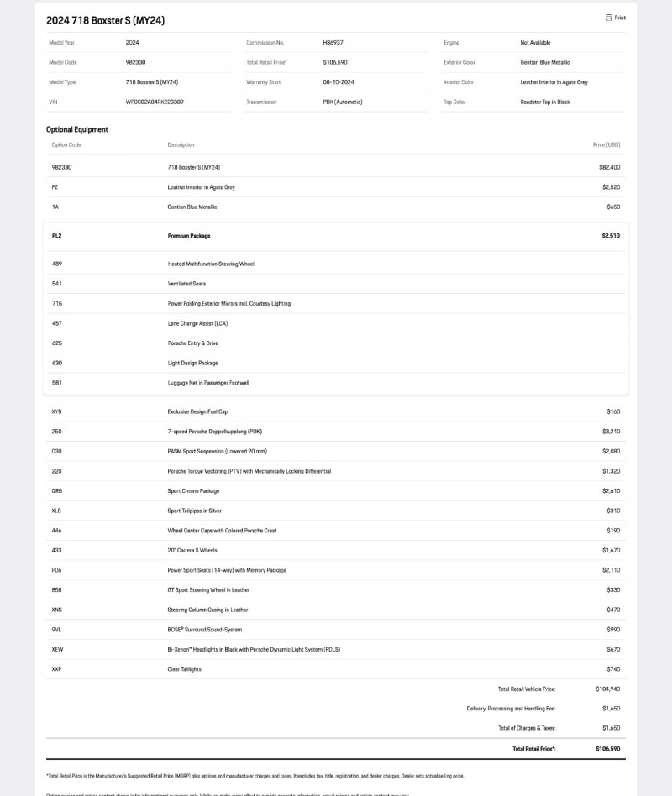The width and height of the screenshot is (672, 796).
Task: Click the Ventilated Seats package item
Action: coord(186,284)
